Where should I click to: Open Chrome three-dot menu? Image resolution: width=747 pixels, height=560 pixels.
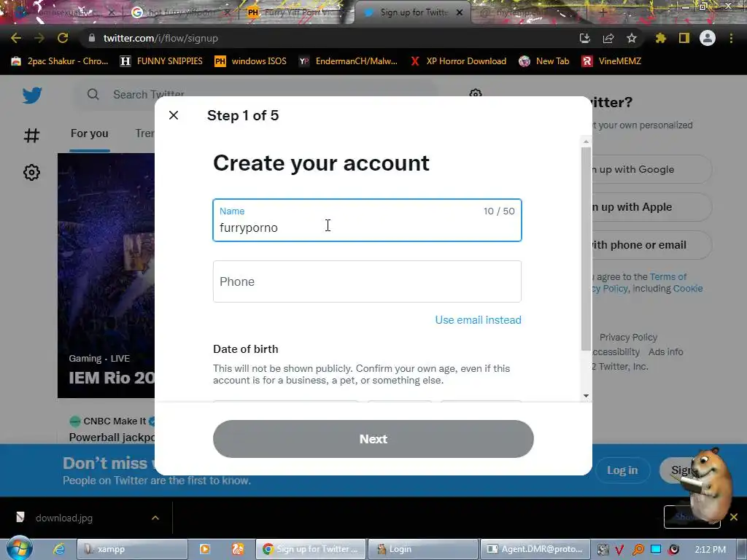pyautogui.click(x=731, y=38)
